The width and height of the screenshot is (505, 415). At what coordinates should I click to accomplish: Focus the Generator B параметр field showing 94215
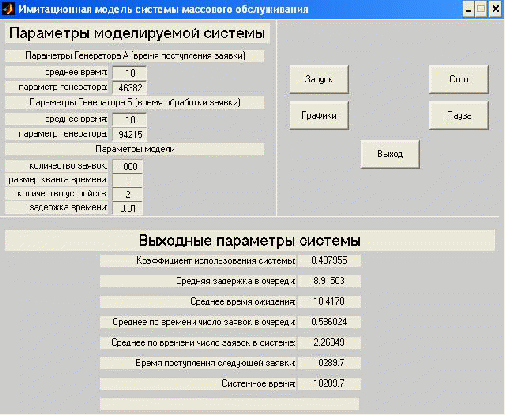coord(129,134)
